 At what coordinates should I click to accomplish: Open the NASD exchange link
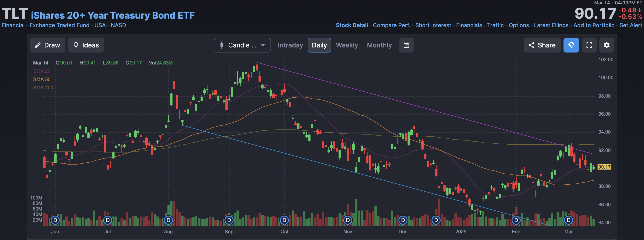click(118, 25)
